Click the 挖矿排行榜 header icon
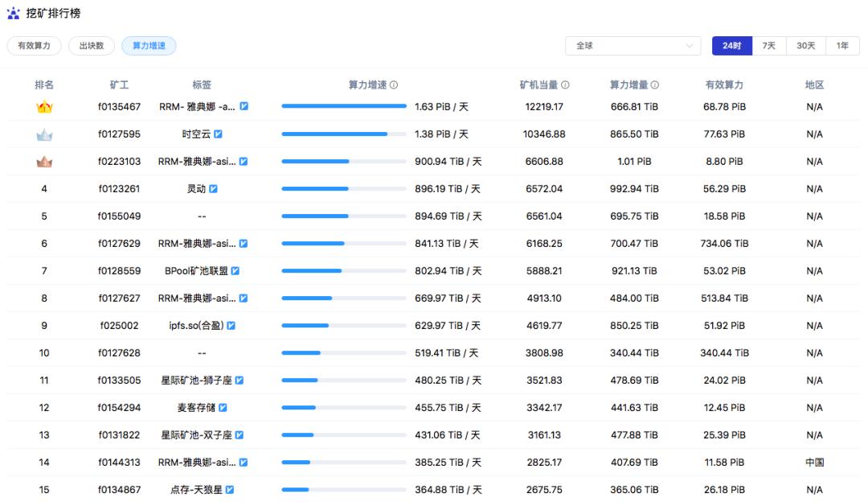Image resolution: width=868 pixels, height=502 pixels. coord(12,13)
